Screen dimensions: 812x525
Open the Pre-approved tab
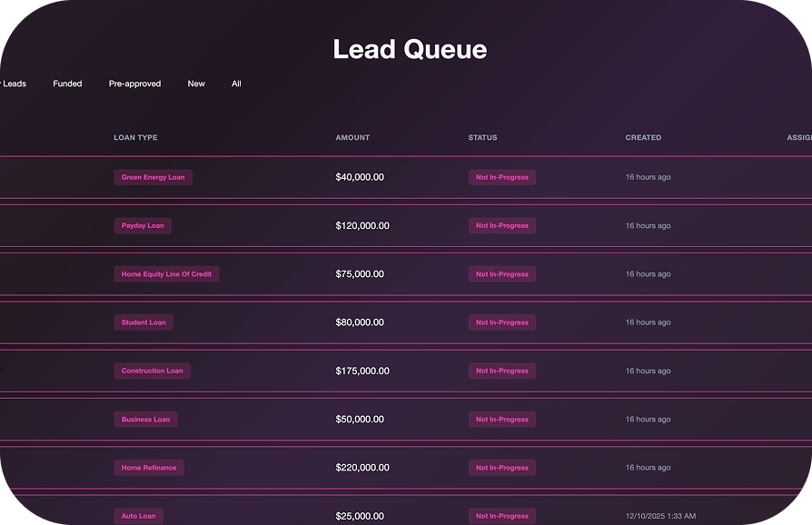(x=134, y=84)
